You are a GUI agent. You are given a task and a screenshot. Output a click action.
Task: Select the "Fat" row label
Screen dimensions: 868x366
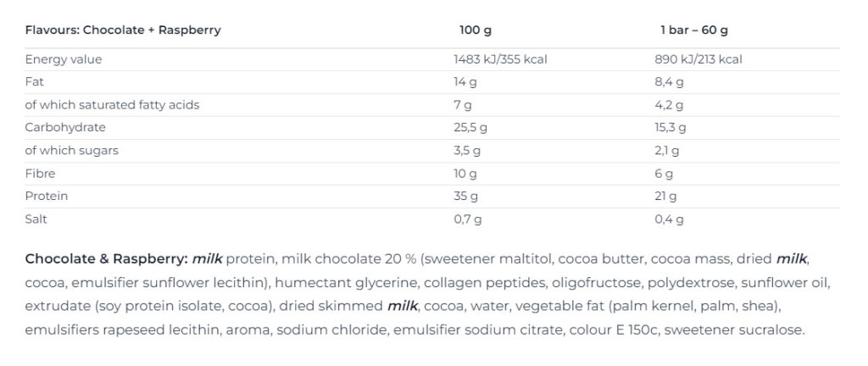tap(35, 82)
